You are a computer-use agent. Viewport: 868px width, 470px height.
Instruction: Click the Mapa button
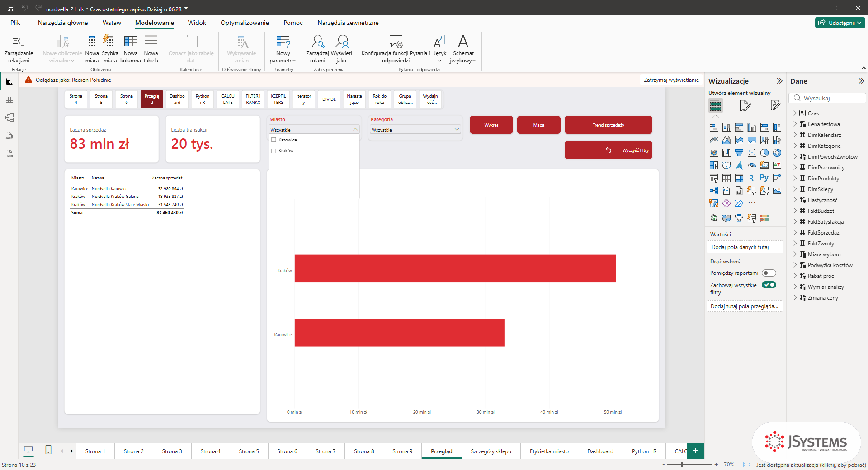coord(539,125)
